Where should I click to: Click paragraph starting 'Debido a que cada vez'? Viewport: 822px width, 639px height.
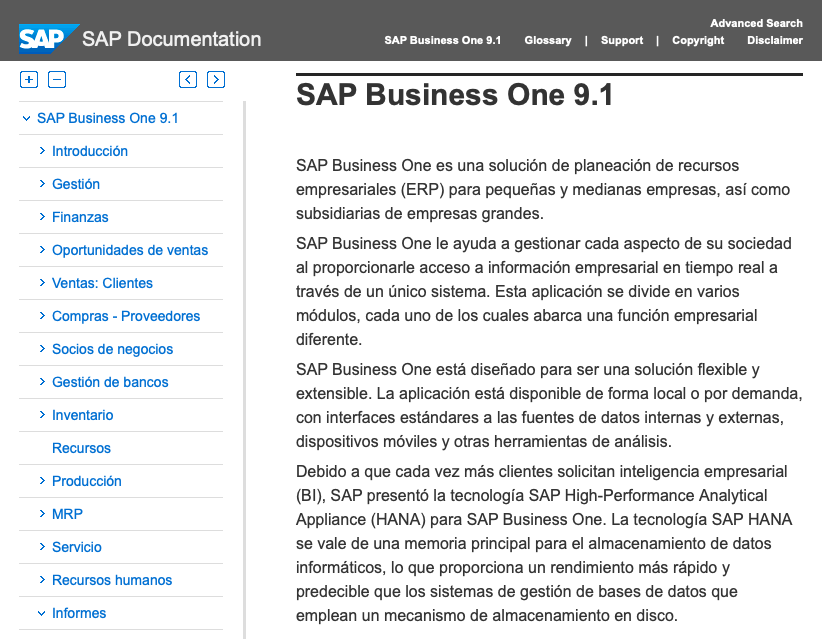(x=544, y=543)
